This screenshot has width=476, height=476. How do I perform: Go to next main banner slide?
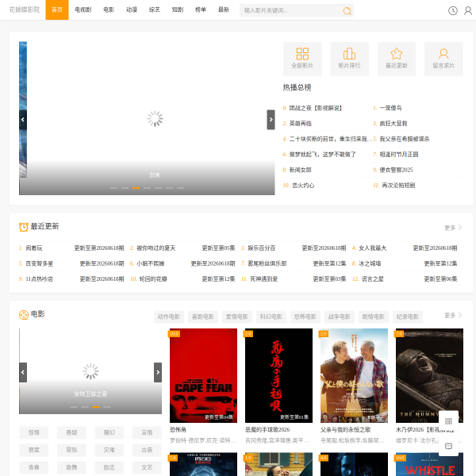pos(271,120)
